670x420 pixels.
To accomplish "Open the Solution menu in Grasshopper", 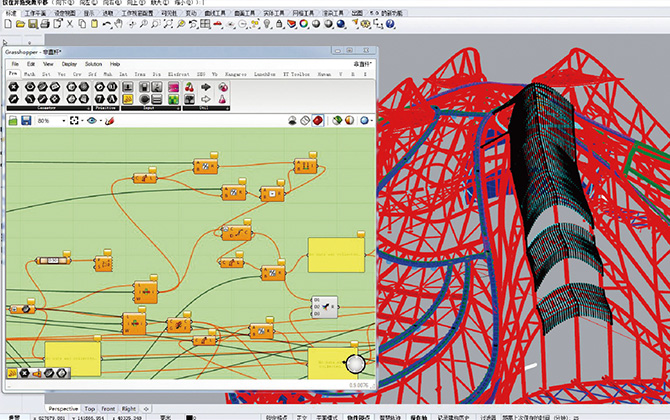I will pyautogui.click(x=93, y=63).
